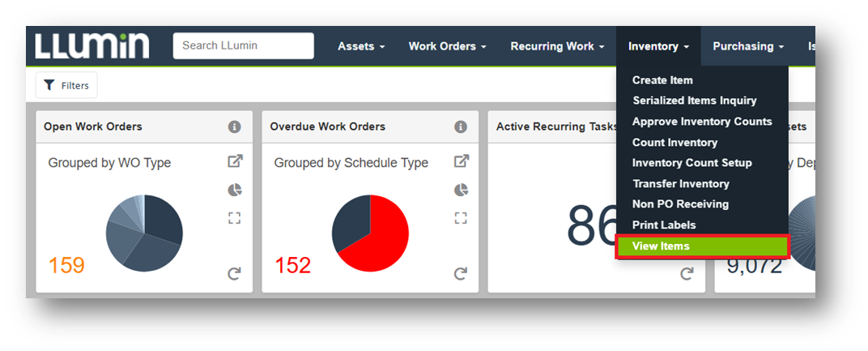Open Grouped by WO Type in new window
This screenshot has height=351, width=868.
235,161
